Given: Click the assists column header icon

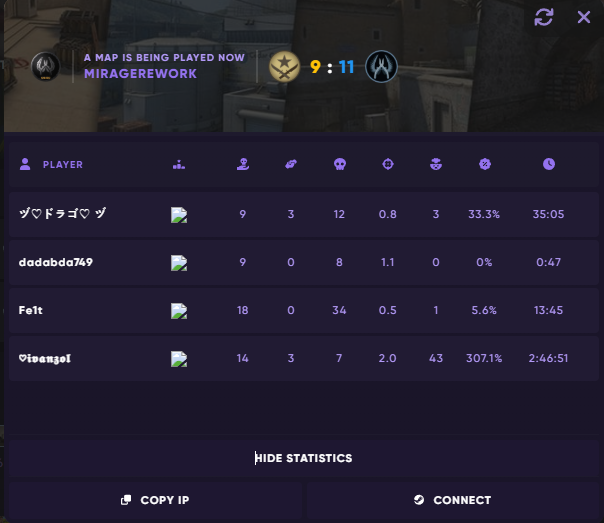Looking at the screenshot, I should (x=291, y=164).
